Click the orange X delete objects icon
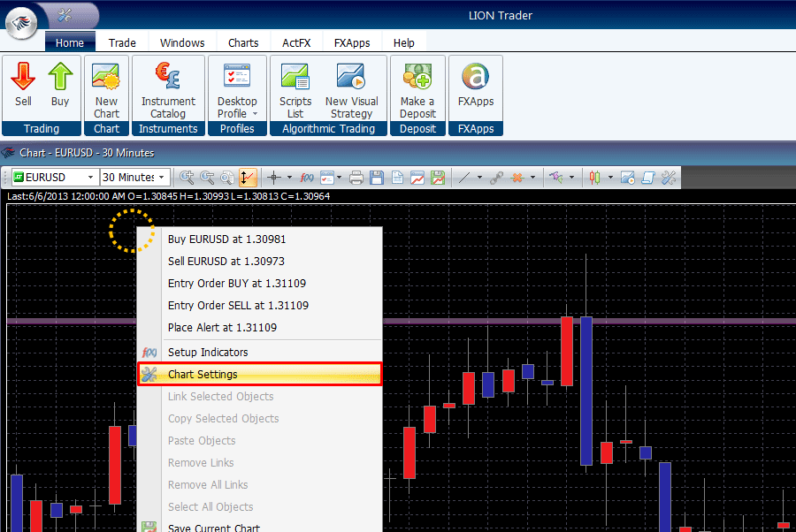 (517, 177)
